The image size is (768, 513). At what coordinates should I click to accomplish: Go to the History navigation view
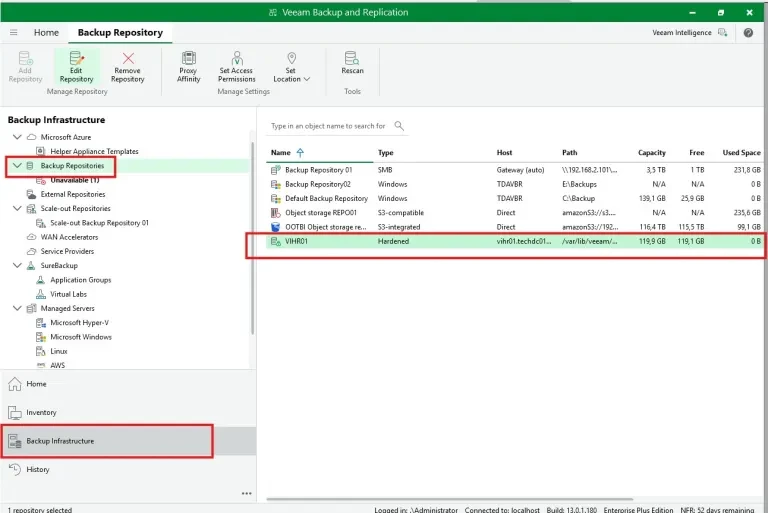(x=37, y=469)
